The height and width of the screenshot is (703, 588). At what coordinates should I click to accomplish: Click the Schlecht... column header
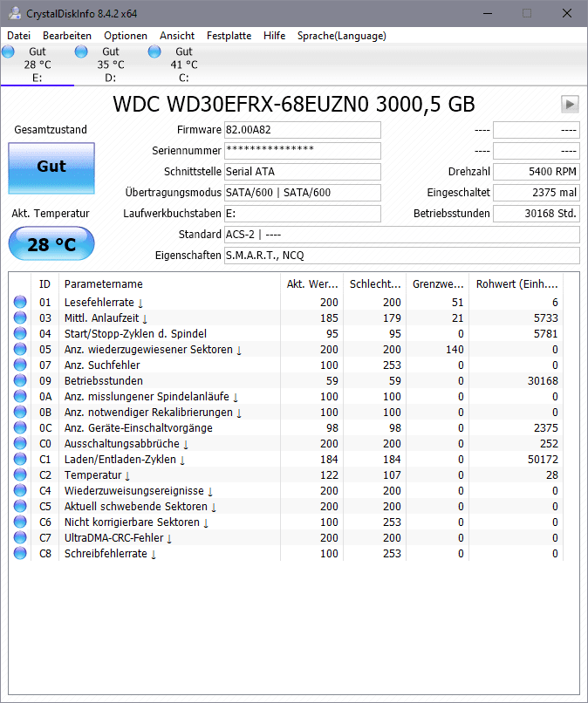(375, 284)
